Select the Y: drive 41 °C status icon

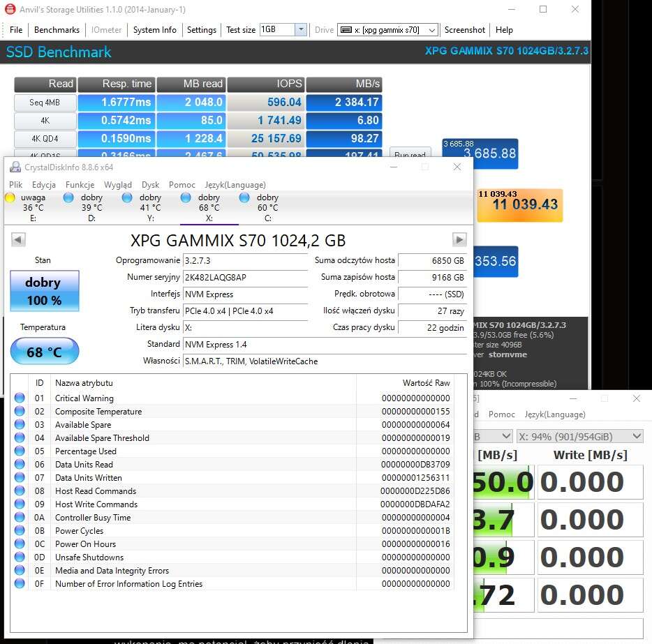pos(127,197)
